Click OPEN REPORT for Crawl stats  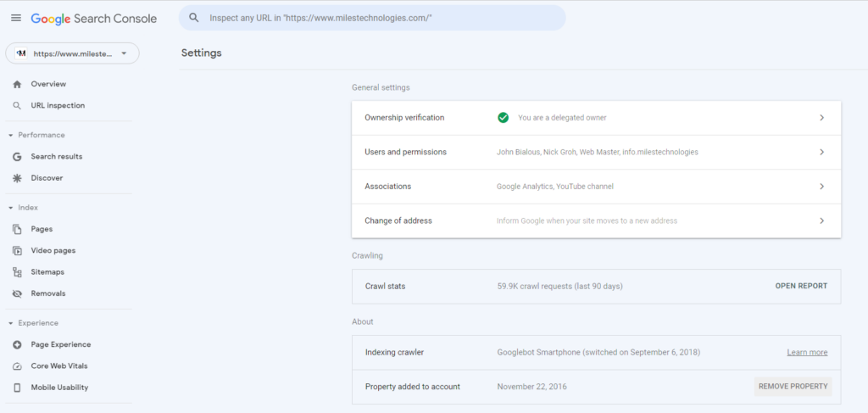(801, 287)
